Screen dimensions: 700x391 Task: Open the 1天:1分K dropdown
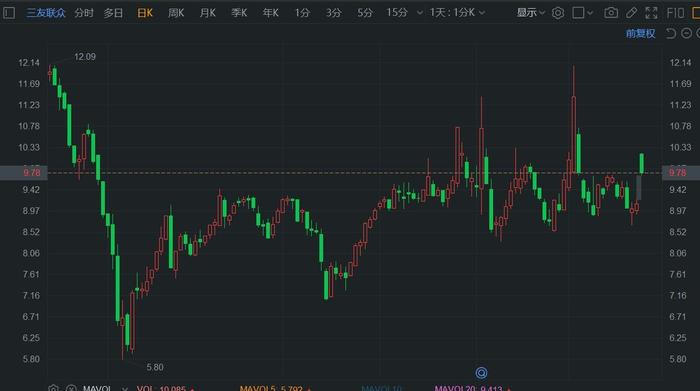[x=457, y=13]
